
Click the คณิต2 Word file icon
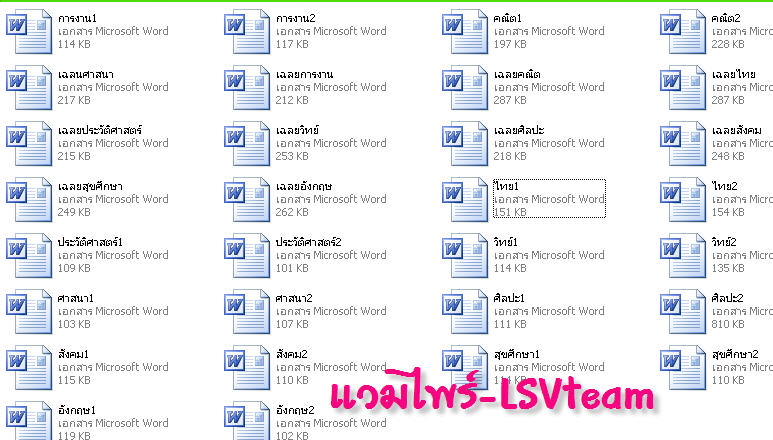tap(682, 32)
